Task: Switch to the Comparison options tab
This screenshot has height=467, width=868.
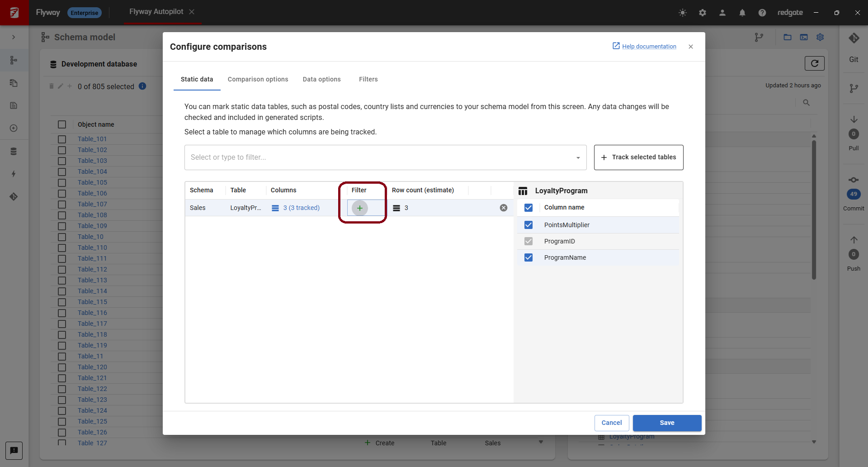Action: (x=258, y=79)
